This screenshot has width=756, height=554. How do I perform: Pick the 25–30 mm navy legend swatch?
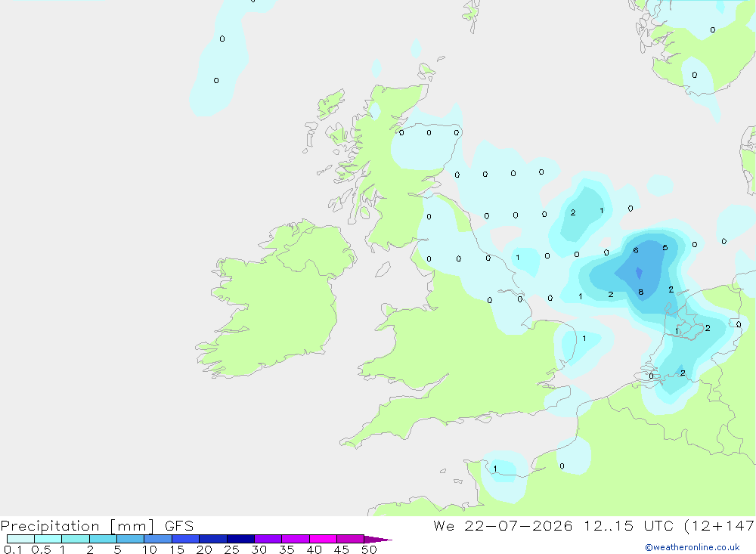[240, 539]
